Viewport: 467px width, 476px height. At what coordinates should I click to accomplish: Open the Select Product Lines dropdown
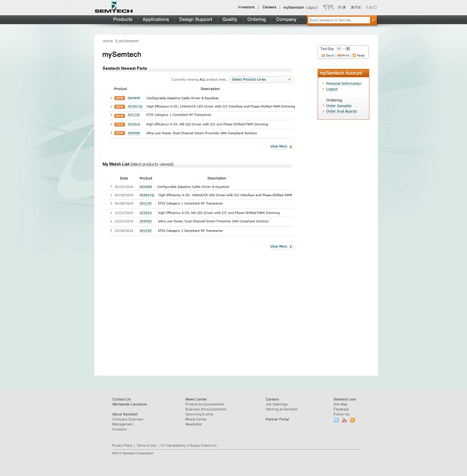(261, 79)
